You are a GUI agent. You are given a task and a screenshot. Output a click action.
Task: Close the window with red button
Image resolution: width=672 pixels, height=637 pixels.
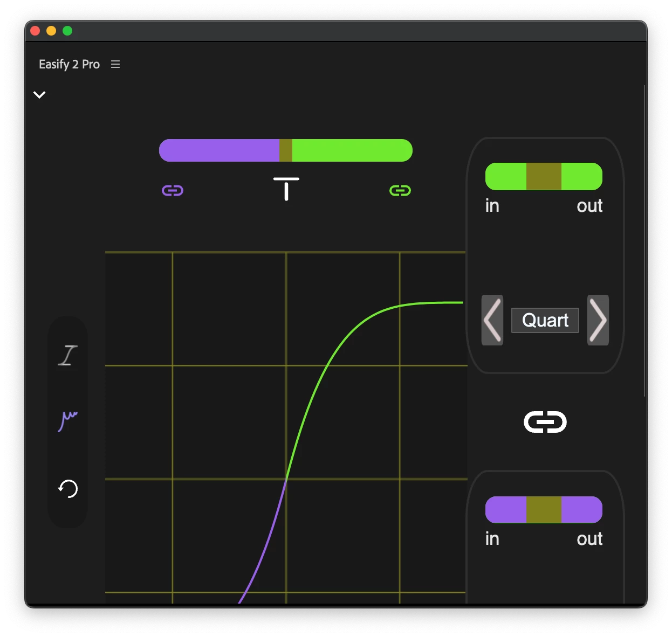tap(36, 31)
